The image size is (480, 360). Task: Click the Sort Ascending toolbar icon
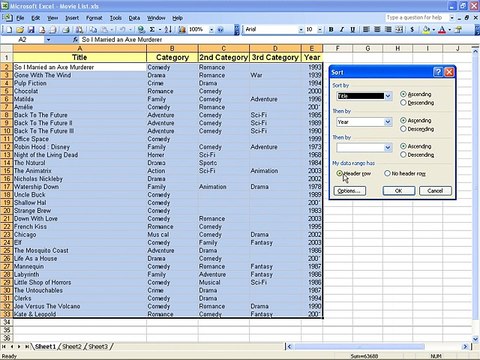tap(168, 30)
